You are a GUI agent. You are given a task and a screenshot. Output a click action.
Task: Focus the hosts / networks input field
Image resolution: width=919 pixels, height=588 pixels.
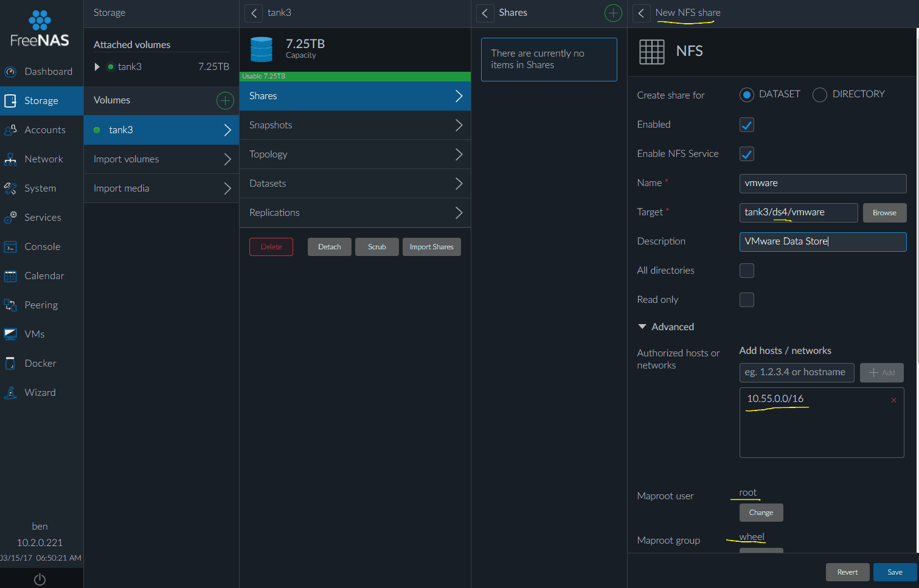point(797,373)
